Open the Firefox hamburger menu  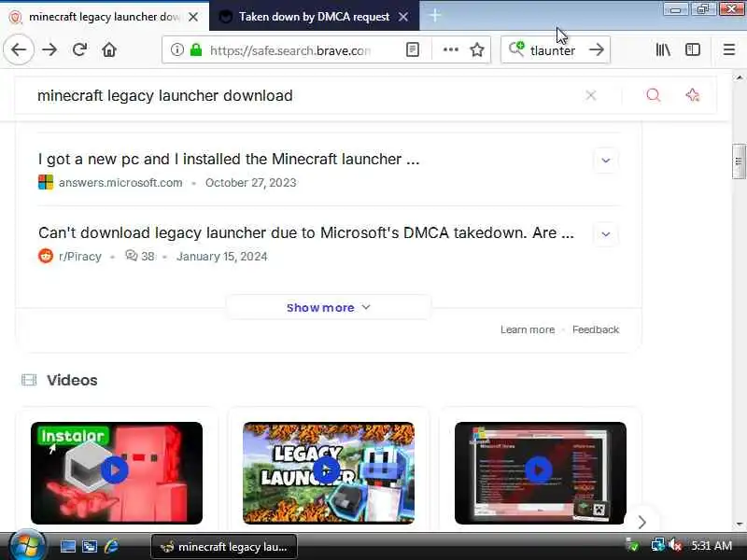(x=729, y=49)
